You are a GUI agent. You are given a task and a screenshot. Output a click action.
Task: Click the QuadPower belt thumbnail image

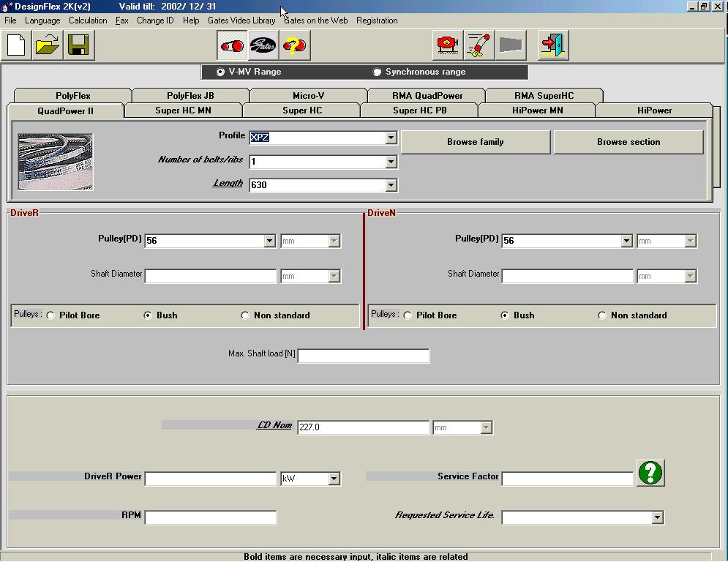pos(56,162)
